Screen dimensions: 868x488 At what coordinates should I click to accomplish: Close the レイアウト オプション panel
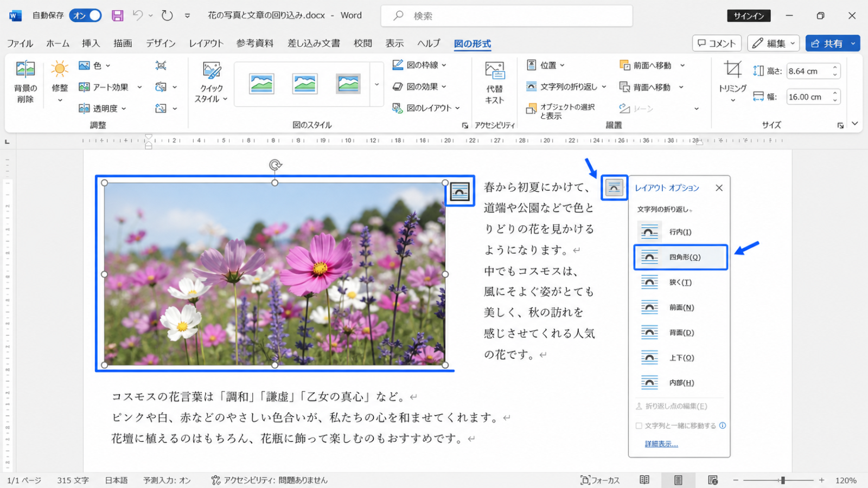(719, 188)
